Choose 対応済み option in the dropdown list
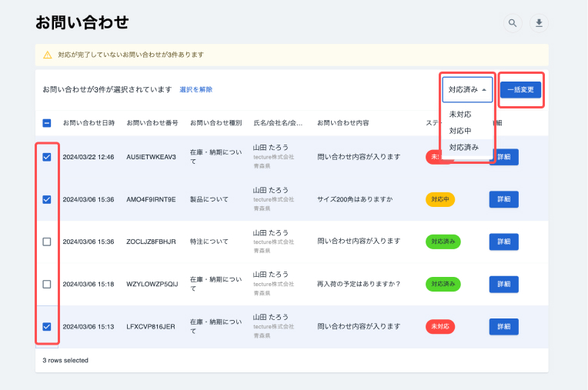The width and height of the screenshot is (588, 390). (463, 147)
